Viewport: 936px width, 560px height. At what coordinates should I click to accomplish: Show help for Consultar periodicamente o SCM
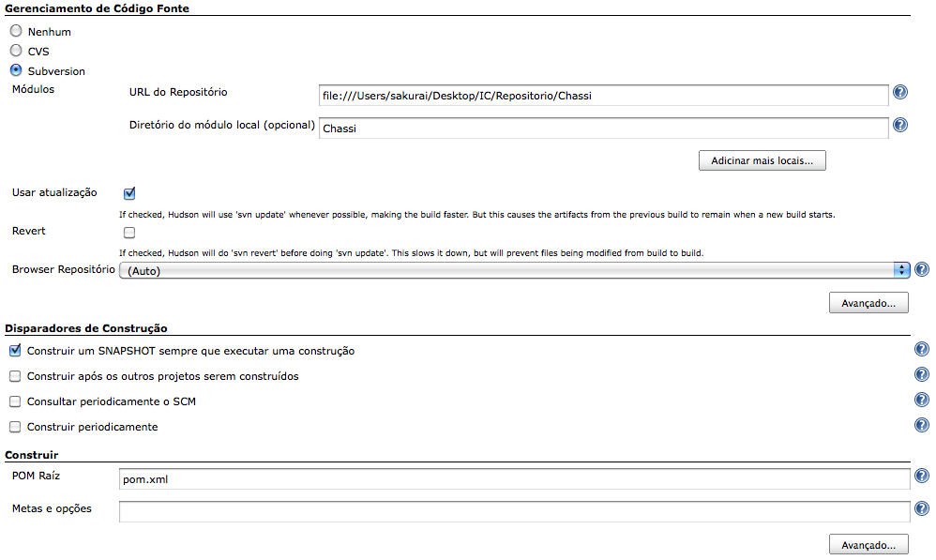922,400
